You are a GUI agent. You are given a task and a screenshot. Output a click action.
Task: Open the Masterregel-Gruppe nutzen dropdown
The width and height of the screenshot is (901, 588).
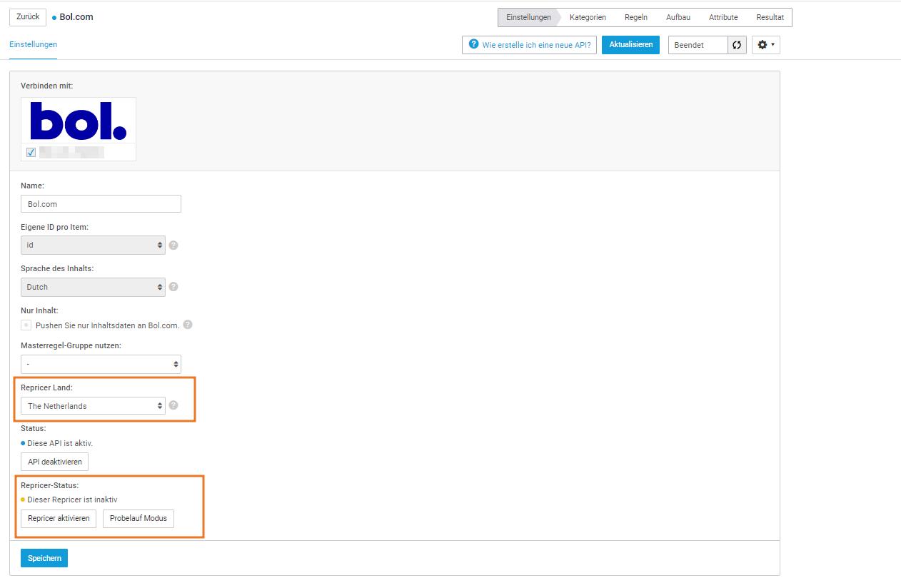click(101, 364)
